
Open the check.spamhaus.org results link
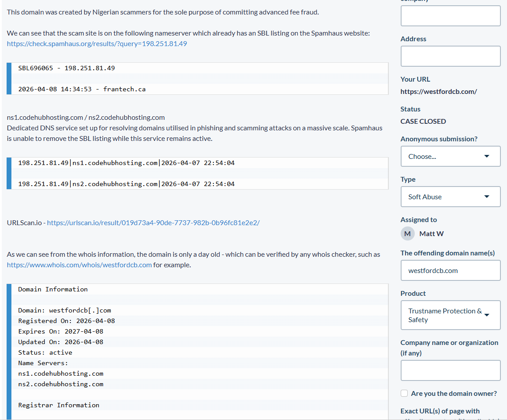click(97, 43)
